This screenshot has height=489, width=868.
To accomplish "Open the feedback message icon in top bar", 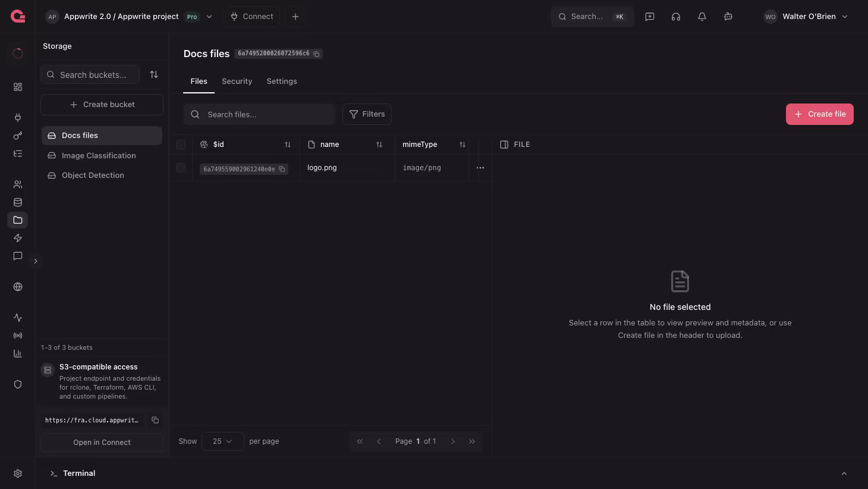I will click(x=650, y=17).
